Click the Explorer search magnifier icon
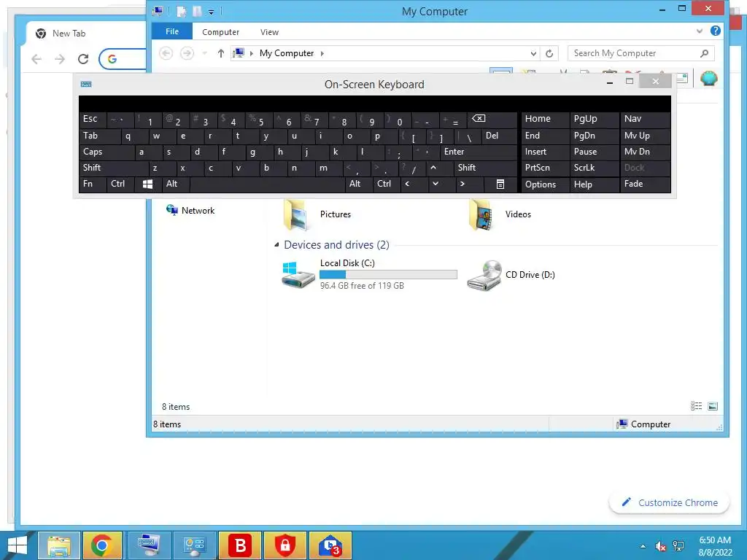The height and width of the screenshot is (560, 747). (x=705, y=53)
